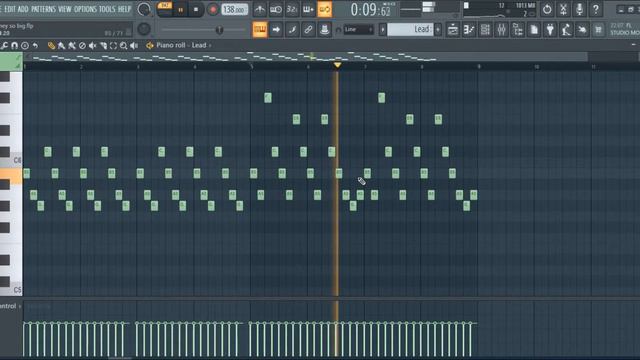Click the content library shop cart icon
This screenshot has width=640, height=360.
(x=598, y=29)
